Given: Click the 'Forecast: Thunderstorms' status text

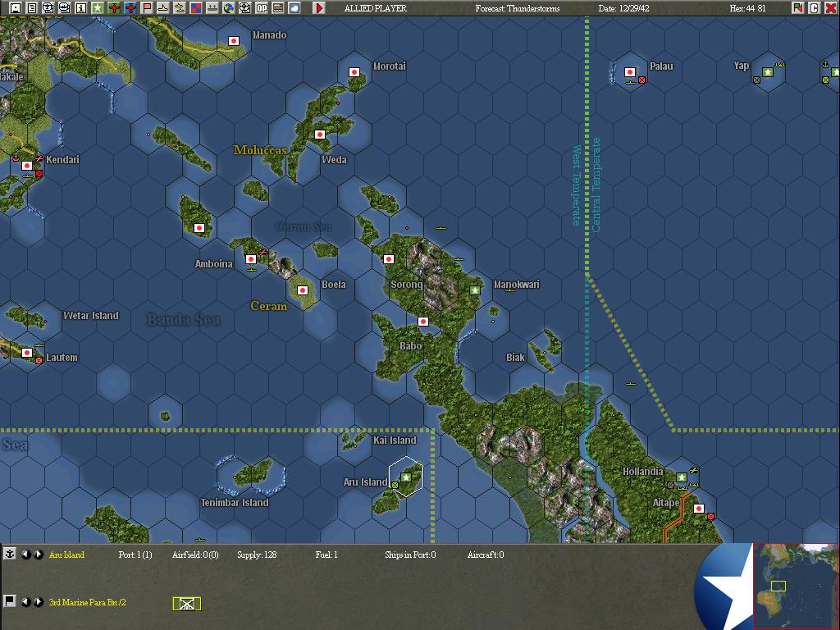Looking at the screenshot, I should click(518, 8).
